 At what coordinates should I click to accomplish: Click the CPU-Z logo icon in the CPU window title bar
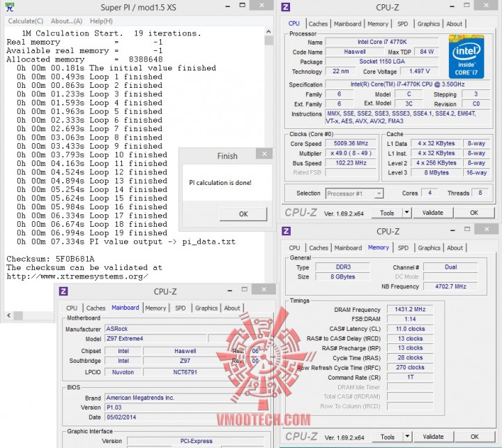click(286, 7)
